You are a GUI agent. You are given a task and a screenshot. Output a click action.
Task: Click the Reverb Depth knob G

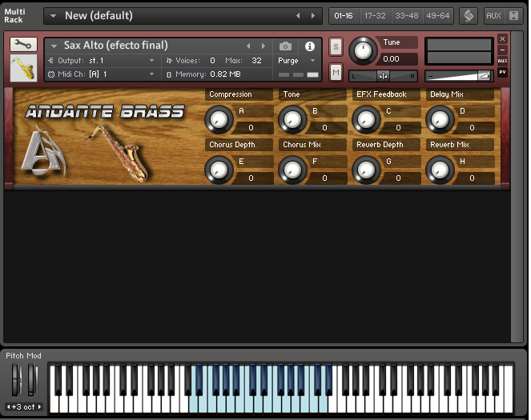366,170
